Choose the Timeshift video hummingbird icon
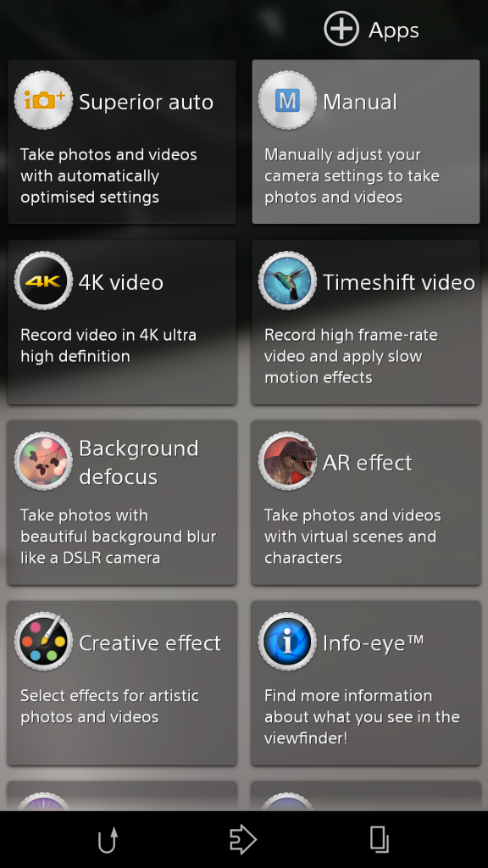 click(x=287, y=281)
